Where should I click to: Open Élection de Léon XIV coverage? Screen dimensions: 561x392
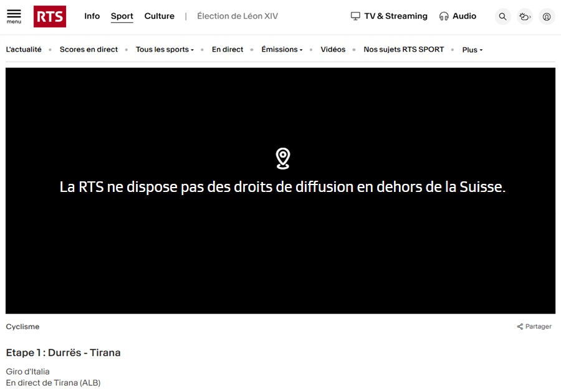pyautogui.click(x=237, y=16)
